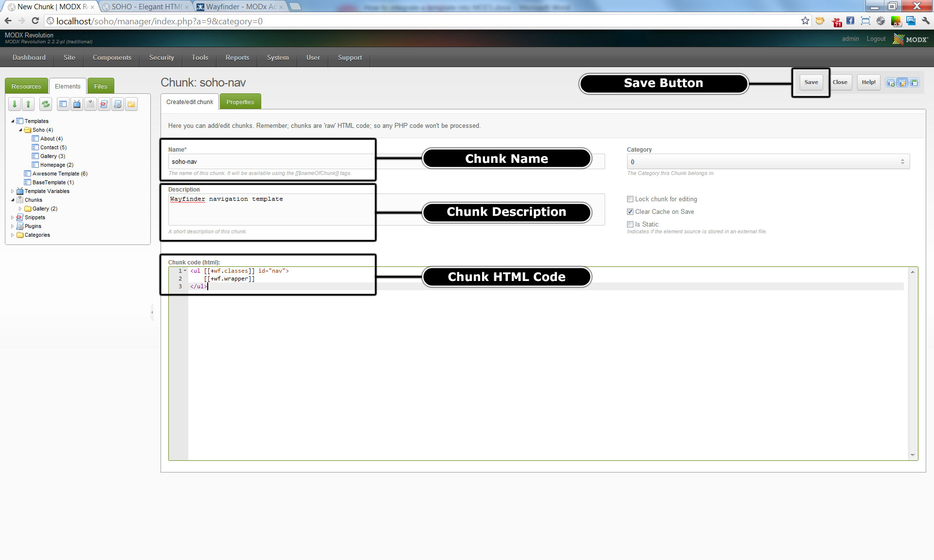The width and height of the screenshot is (934, 560).
Task: Open the Tools menu
Action: tap(200, 57)
